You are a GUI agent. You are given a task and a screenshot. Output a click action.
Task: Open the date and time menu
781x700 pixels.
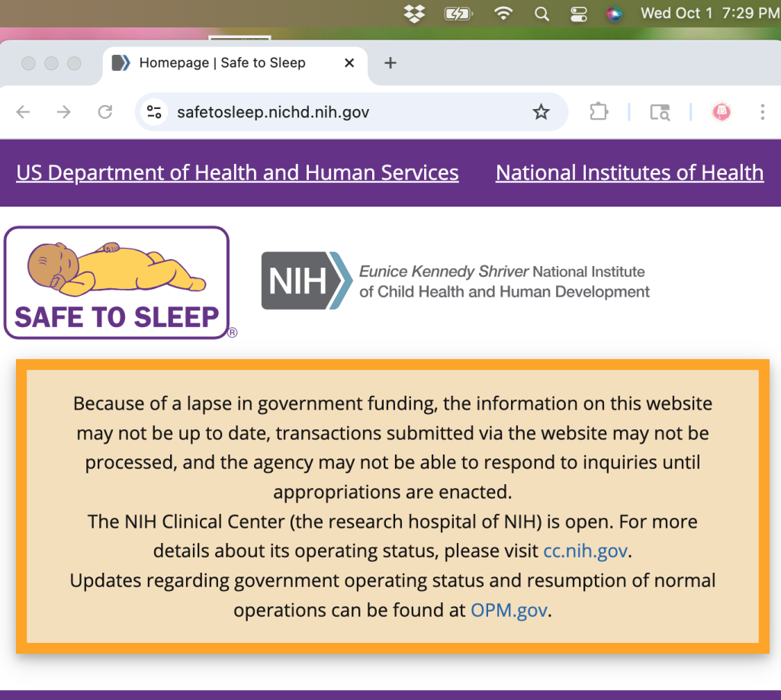(708, 13)
